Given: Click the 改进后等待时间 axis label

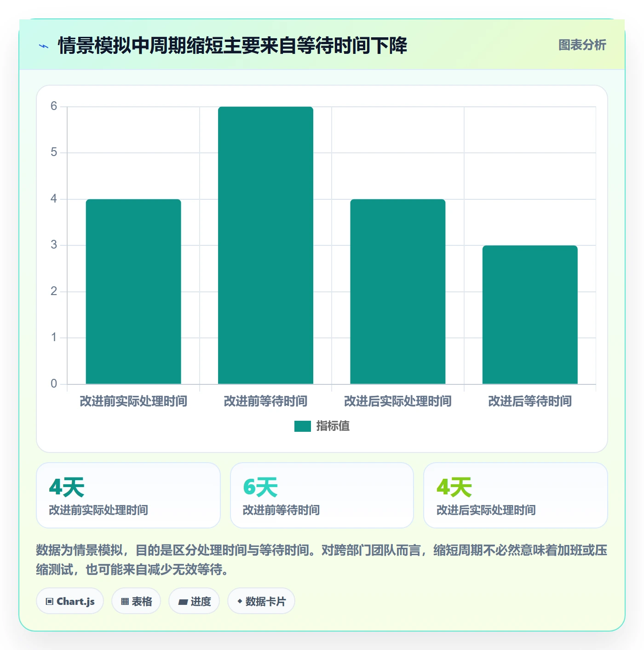Looking at the screenshot, I should [530, 401].
